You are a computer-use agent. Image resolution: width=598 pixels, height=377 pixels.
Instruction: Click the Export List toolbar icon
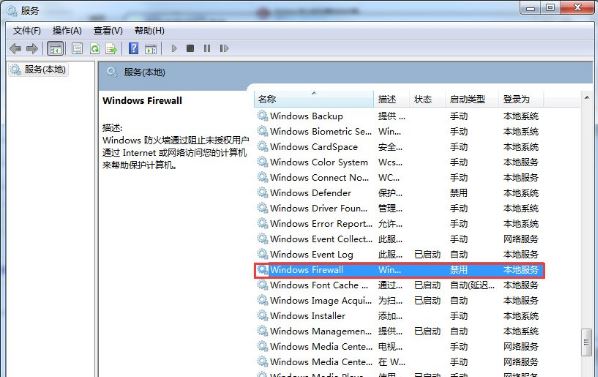point(111,48)
